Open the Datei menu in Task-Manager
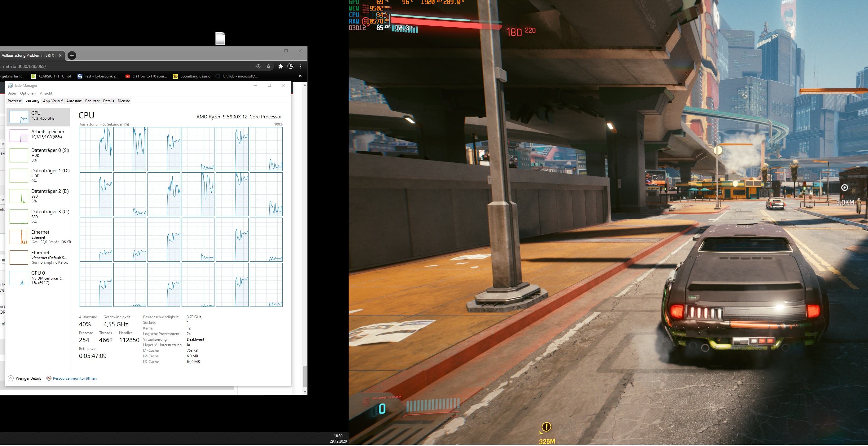This screenshot has height=446, width=868. [11, 93]
